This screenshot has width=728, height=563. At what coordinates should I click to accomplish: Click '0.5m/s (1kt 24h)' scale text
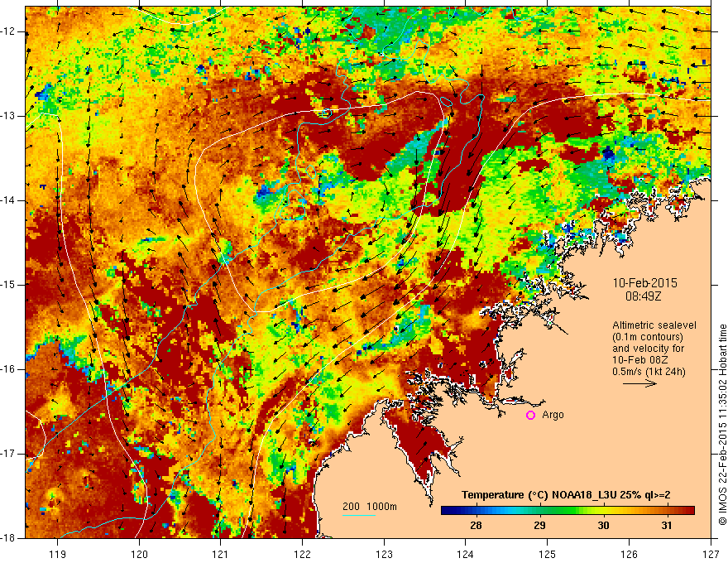tap(649, 372)
